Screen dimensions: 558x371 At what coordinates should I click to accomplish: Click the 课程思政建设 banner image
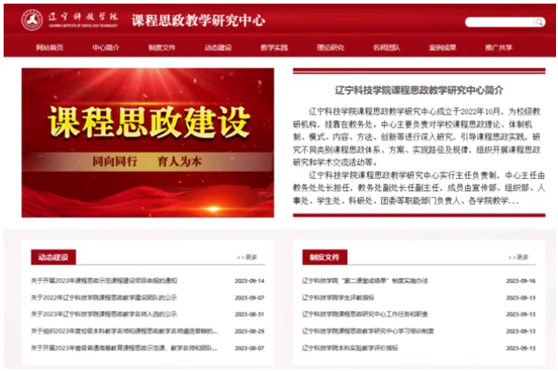pyautogui.click(x=148, y=143)
